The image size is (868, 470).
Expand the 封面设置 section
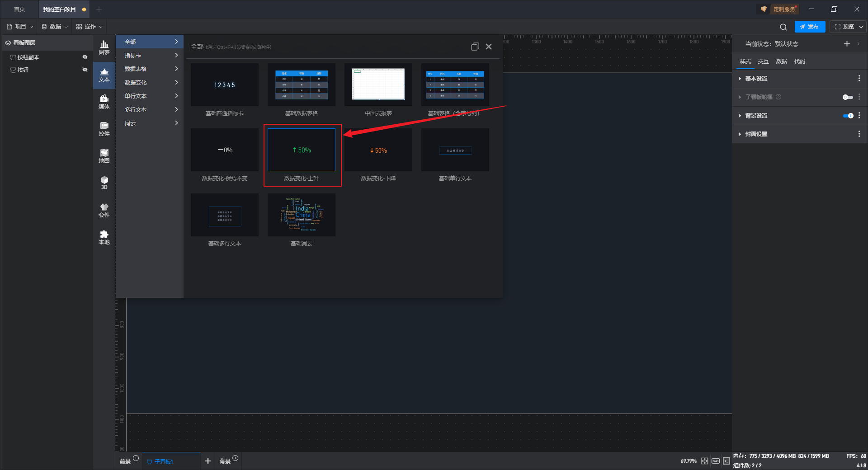756,134
